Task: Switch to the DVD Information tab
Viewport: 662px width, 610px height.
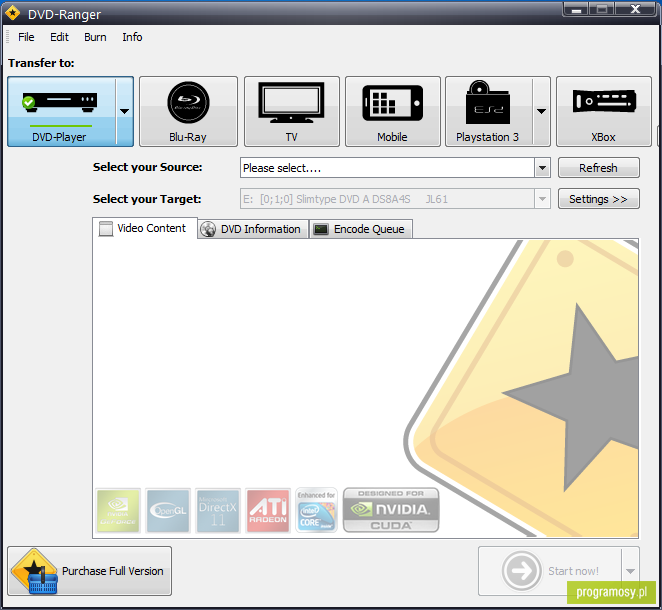Action: [253, 229]
